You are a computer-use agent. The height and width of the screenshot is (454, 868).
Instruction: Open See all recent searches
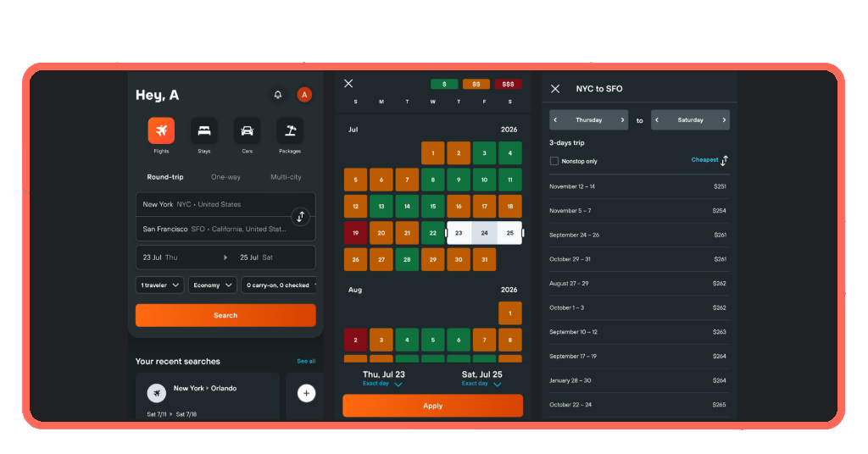coord(306,361)
